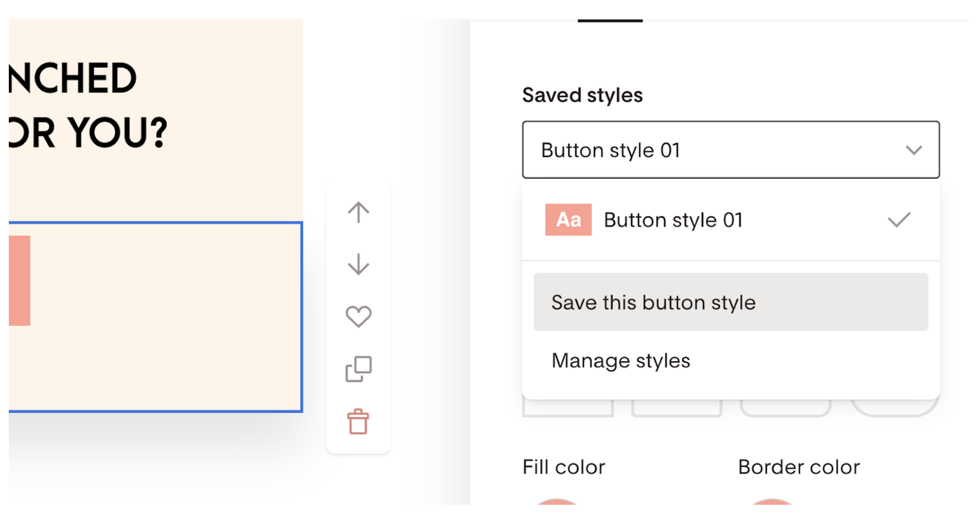Click the Saved styles heading
Image resolution: width=980 pixels, height=513 pixels.
point(582,95)
